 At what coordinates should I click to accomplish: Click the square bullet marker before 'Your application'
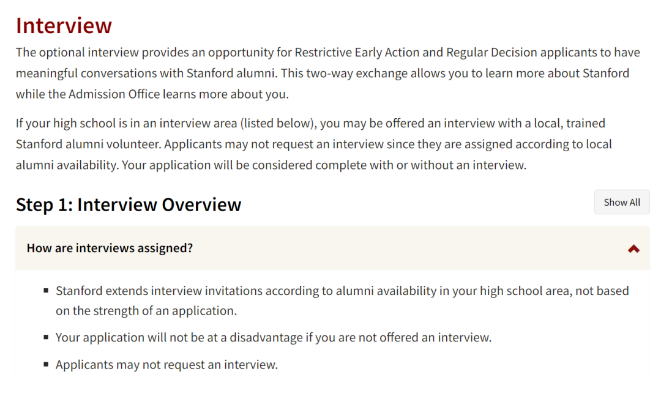[x=46, y=337]
